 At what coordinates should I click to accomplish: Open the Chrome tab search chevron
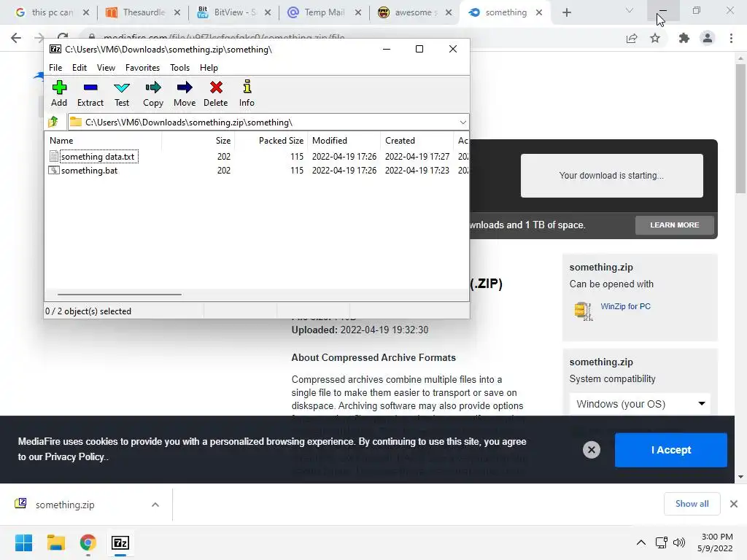(x=630, y=10)
